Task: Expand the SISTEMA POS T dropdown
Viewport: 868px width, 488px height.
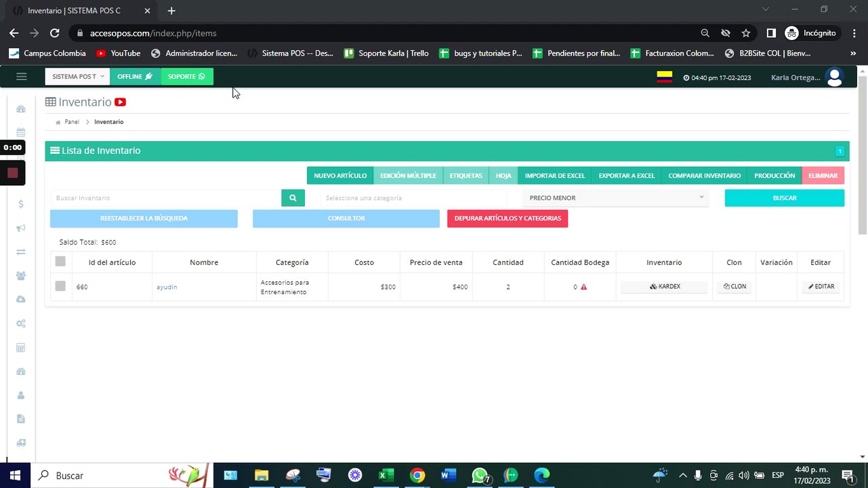Action: tap(77, 77)
